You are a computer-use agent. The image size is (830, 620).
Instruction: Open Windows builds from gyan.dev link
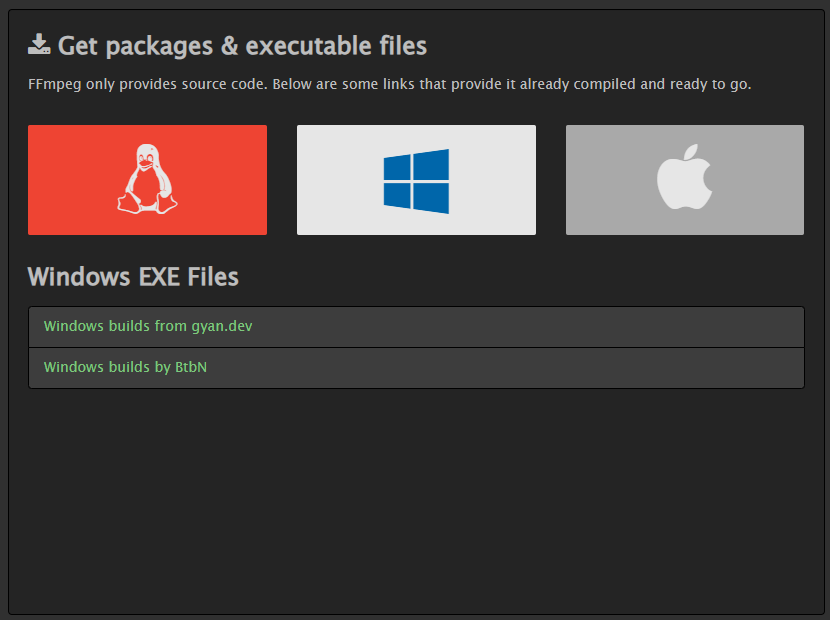148,326
